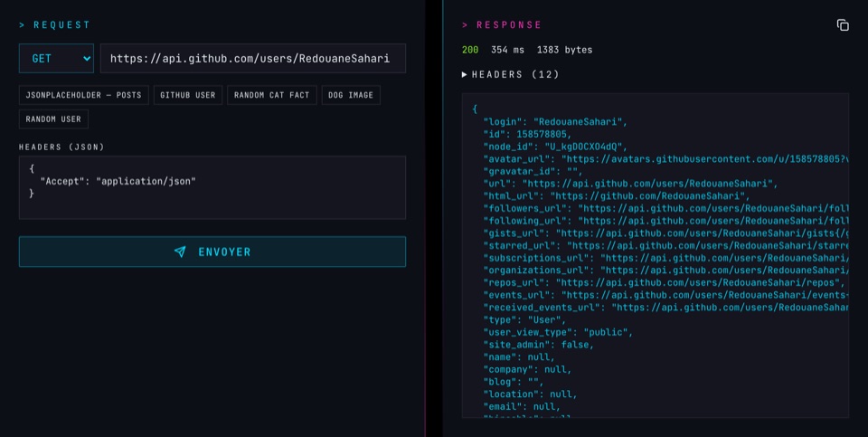Click the "user_view_type": "public" line
This screenshot has width=868, height=437.
tap(558, 332)
